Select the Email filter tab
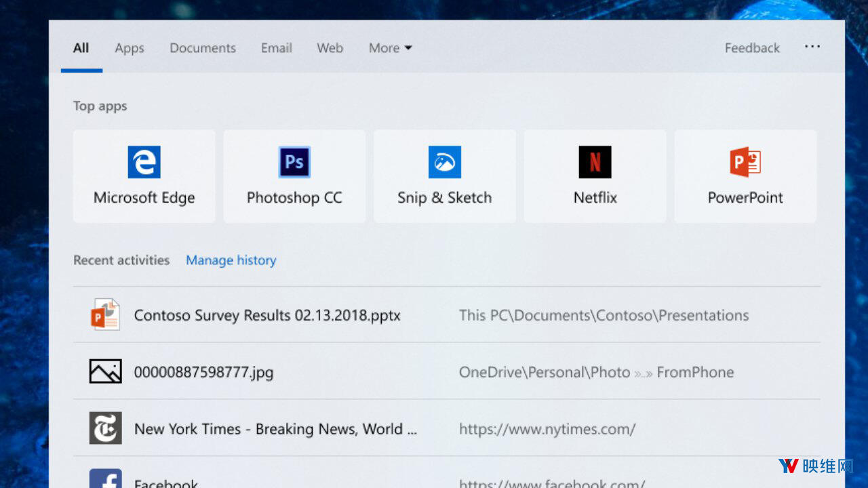Image resolution: width=868 pixels, height=488 pixels. (276, 48)
